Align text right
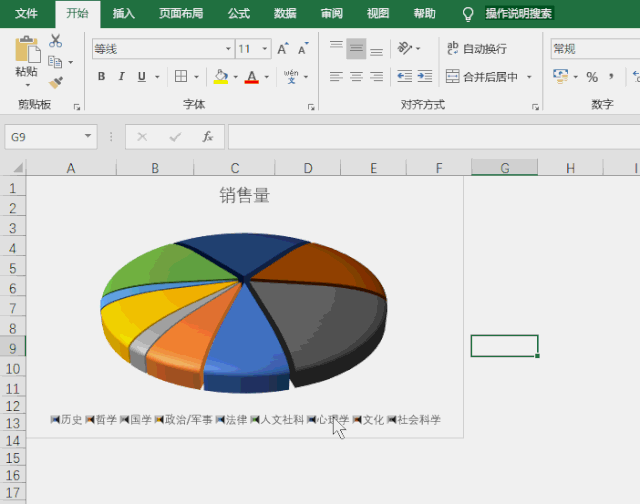Screen dimensions: 640x504 [x=376, y=77]
